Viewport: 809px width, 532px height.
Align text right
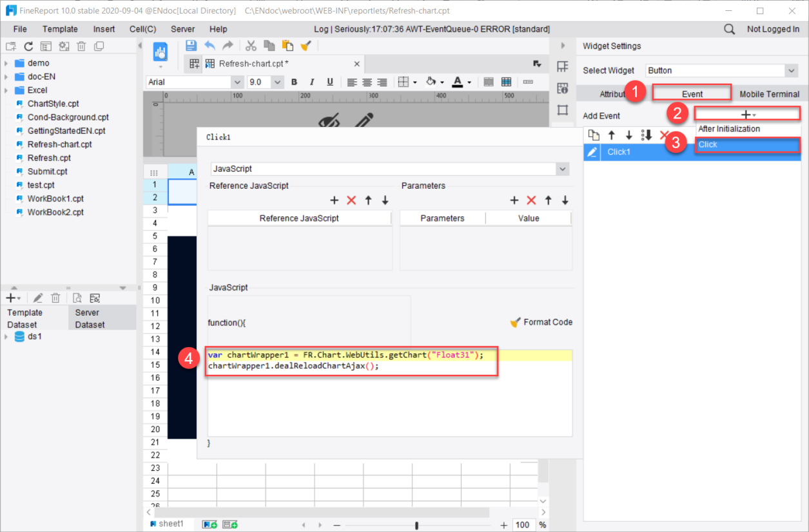coord(382,82)
